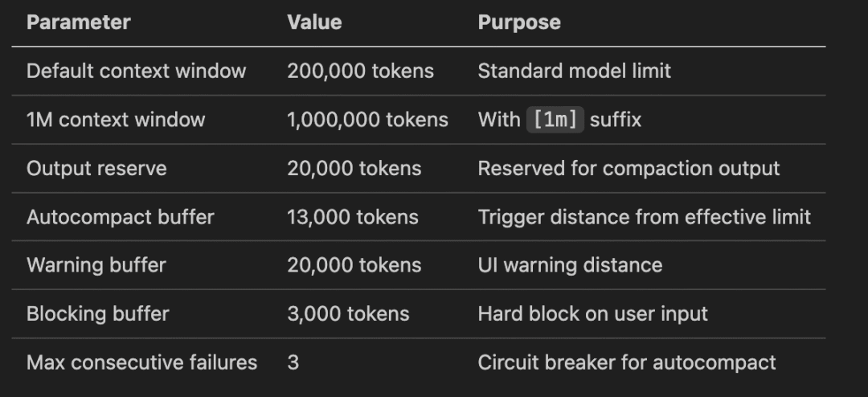Select the Max consecutive failures cell
The height and width of the screenshot is (397, 868).
(141, 362)
